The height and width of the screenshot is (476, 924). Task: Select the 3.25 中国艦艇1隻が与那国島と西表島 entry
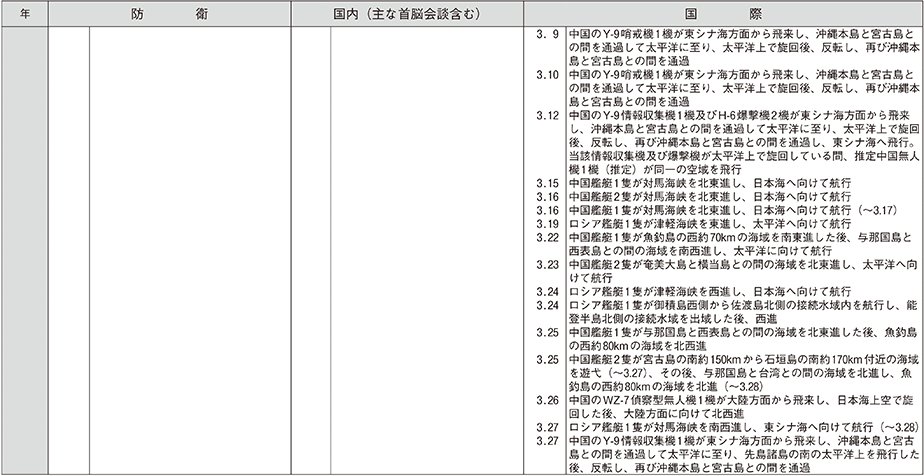click(x=744, y=339)
